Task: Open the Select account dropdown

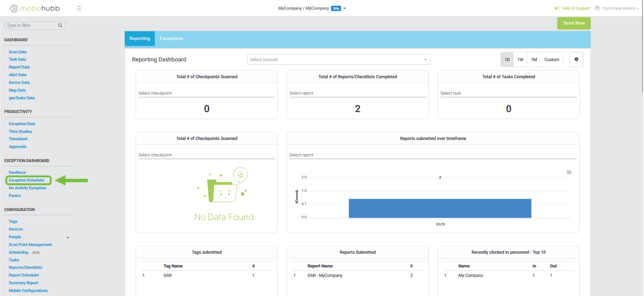Action: coord(338,60)
